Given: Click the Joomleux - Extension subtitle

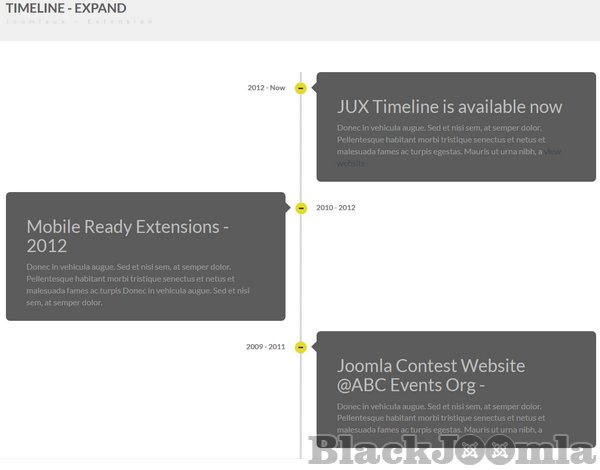Looking at the screenshot, I should click(80, 21).
